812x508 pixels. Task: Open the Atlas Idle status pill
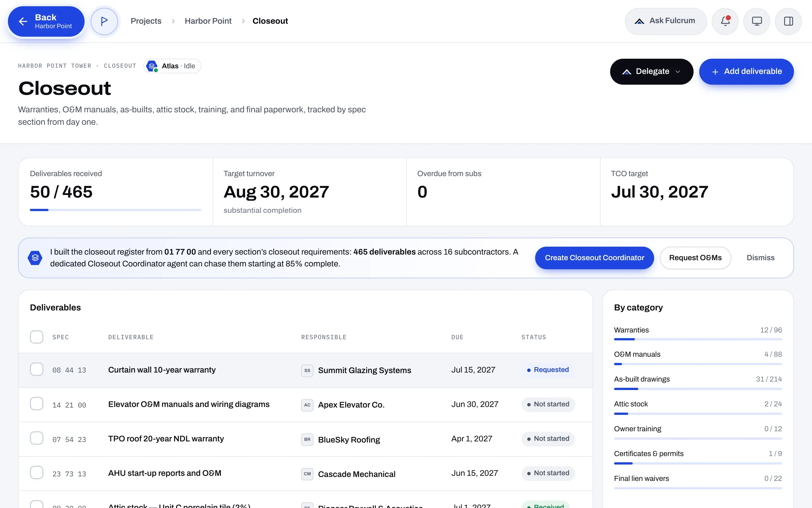click(x=172, y=66)
